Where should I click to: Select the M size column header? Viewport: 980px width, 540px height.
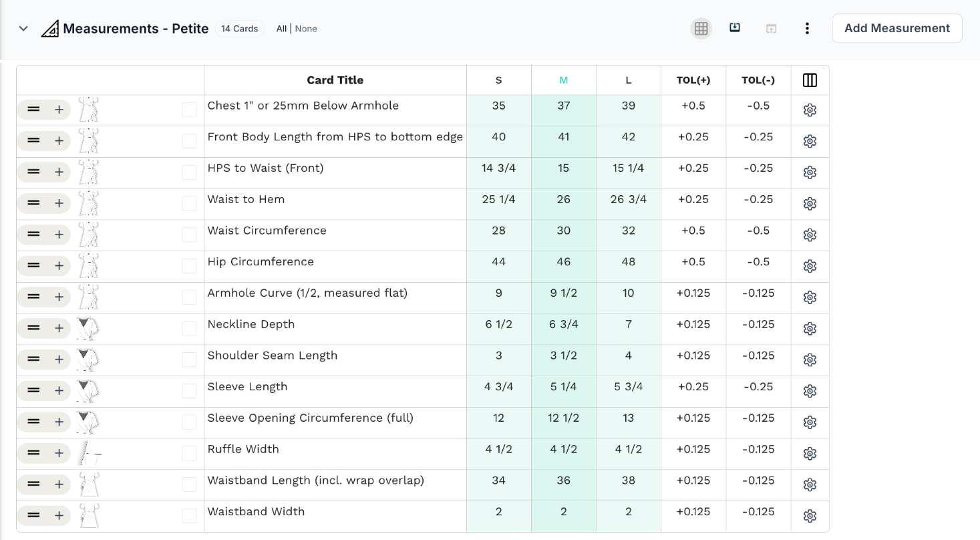(x=564, y=80)
